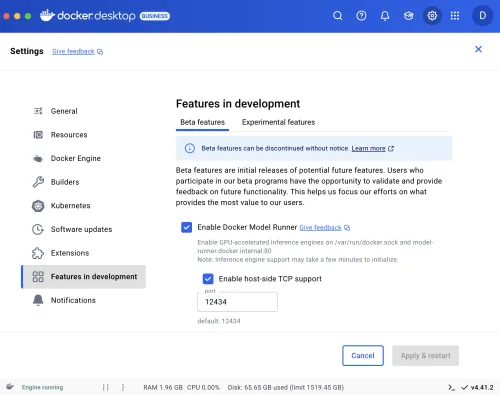This screenshot has height=395, width=500.
Task: Click the Disk usage readout
Action: click(x=286, y=387)
